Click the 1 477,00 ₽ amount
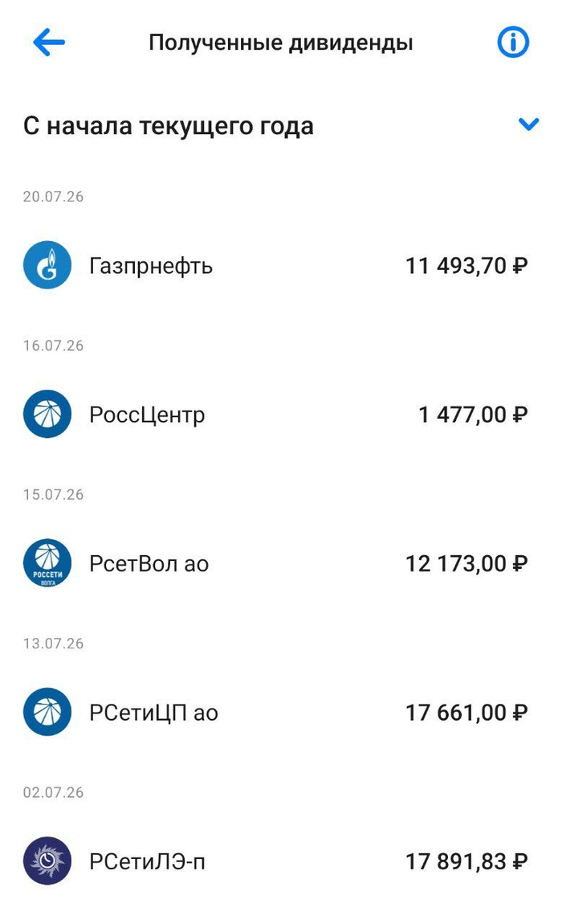Viewport: 562px width, 924px height. point(472,415)
